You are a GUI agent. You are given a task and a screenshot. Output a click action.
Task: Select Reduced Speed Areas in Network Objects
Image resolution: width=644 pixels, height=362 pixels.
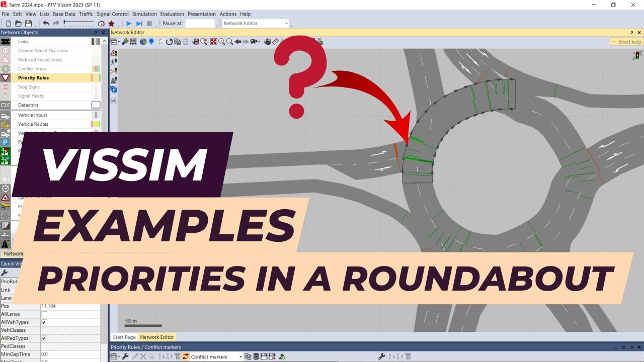[x=40, y=60]
